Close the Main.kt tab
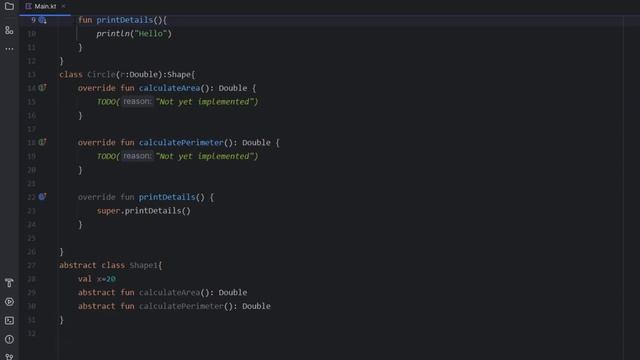The height and width of the screenshot is (360, 640). 63,7
